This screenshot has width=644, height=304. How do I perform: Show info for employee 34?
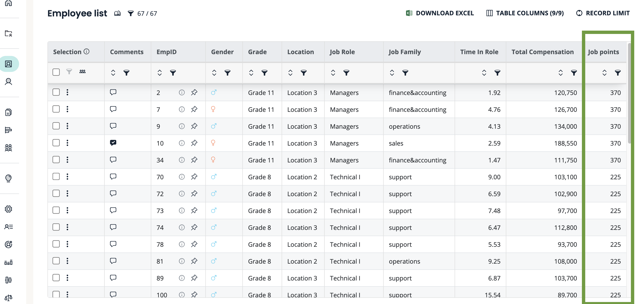(x=182, y=160)
